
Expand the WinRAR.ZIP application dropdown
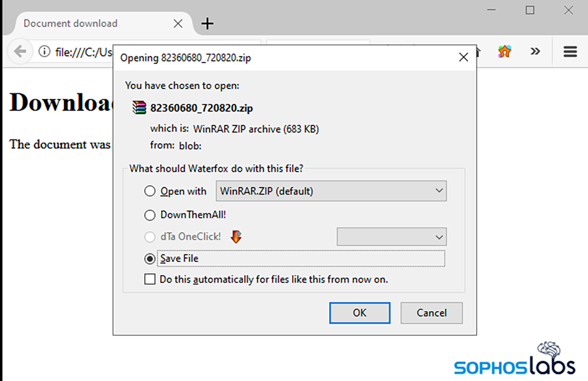(331, 191)
